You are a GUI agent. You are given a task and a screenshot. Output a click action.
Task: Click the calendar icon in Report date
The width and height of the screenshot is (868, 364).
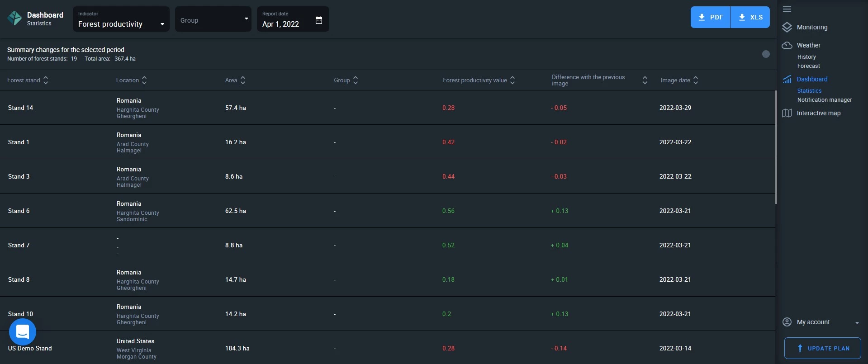click(x=319, y=20)
